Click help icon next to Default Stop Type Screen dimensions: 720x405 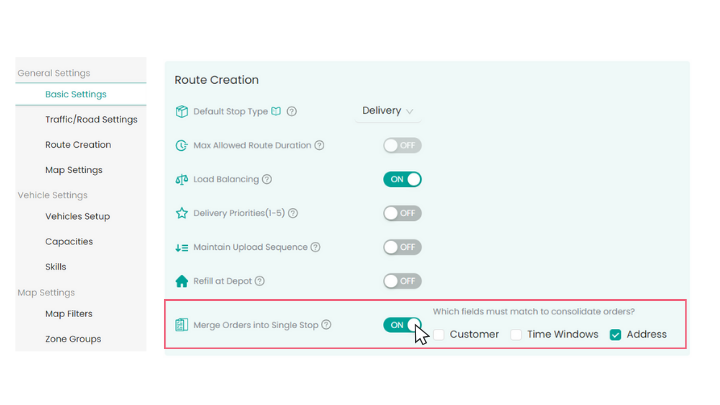coord(292,111)
